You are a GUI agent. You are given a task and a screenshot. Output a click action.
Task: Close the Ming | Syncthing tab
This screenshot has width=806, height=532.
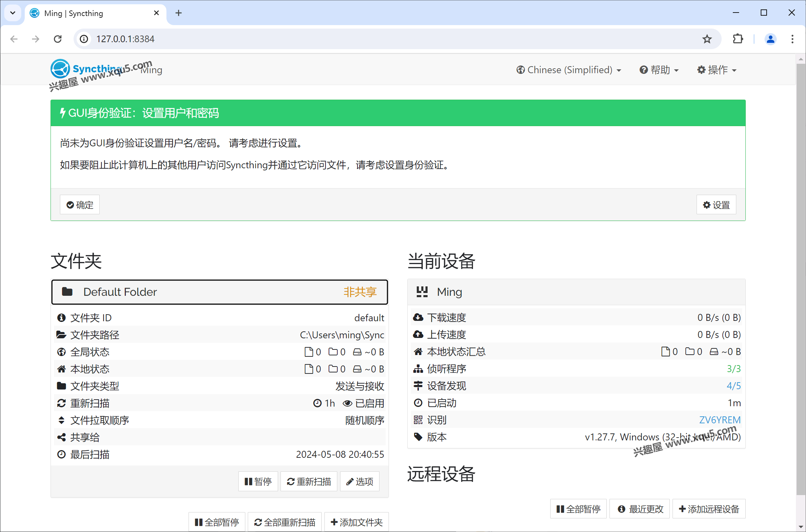pyautogui.click(x=156, y=13)
